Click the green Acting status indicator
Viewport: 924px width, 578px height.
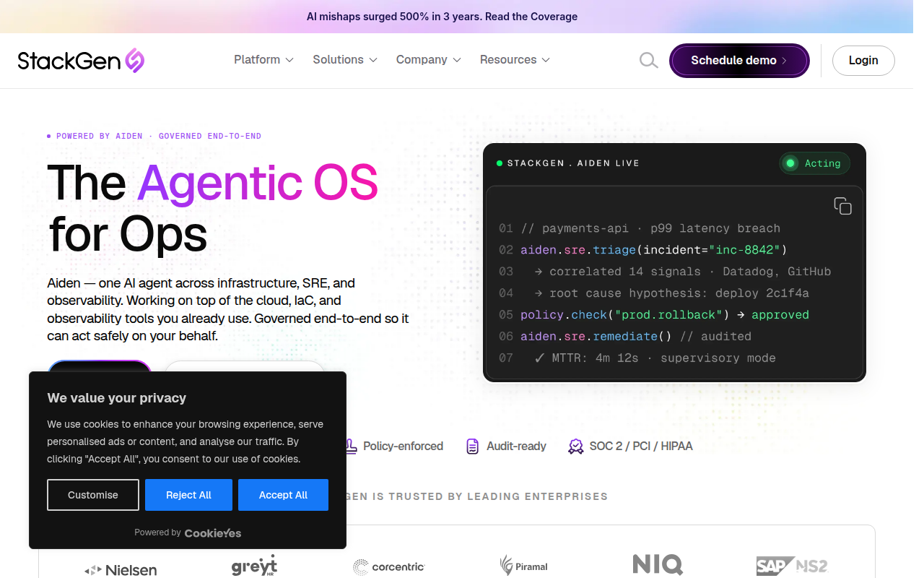814,163
